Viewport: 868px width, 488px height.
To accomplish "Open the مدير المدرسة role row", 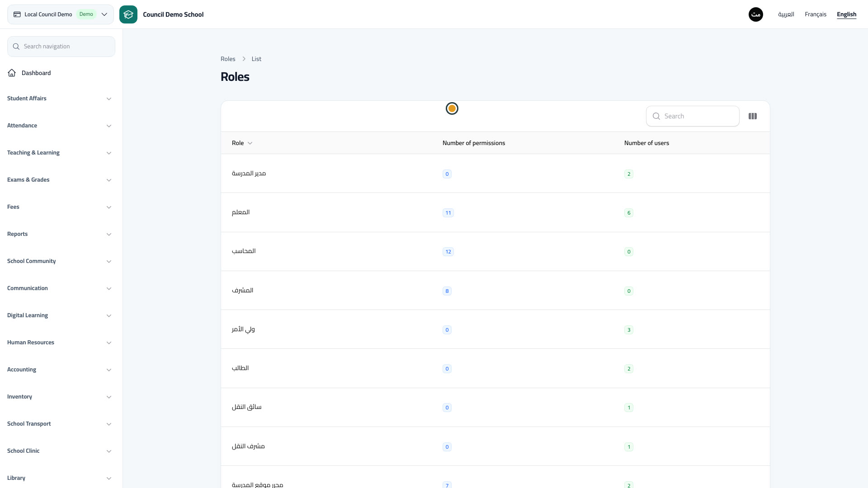I will click(x=495, y=174).
